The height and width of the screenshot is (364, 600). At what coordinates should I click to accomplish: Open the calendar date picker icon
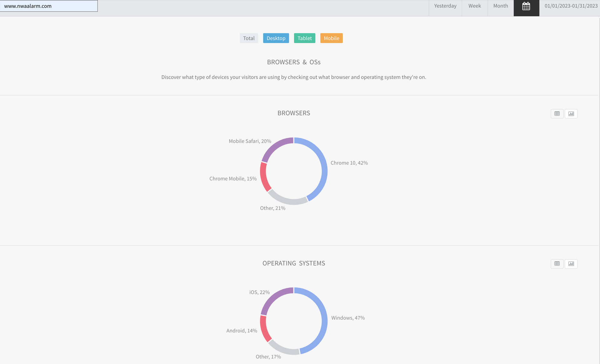pyautogui.click(x=526, y=6)
